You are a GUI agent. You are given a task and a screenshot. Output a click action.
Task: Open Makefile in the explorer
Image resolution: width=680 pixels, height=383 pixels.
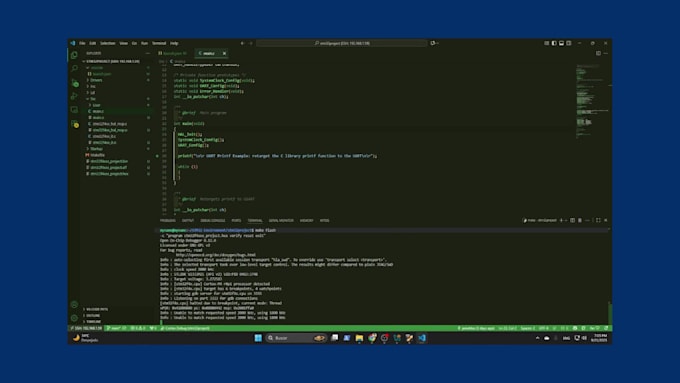pyautogui.click(x=98, y=155)
